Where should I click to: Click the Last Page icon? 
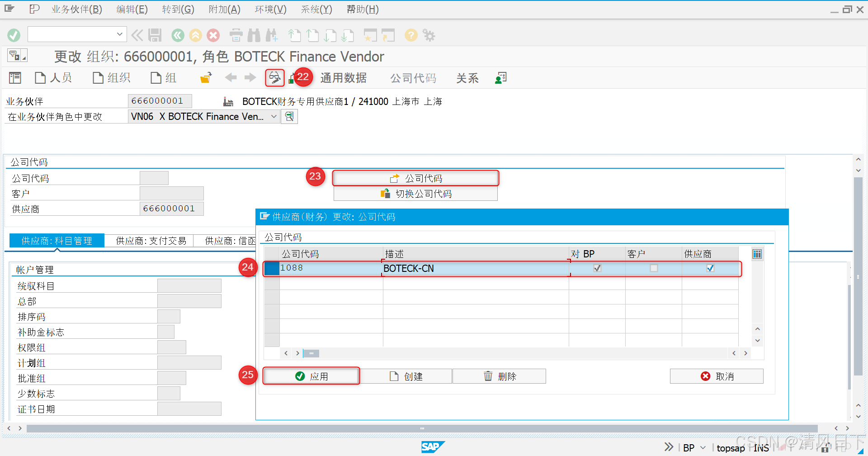pyautogui.click(x=348, y=35)
